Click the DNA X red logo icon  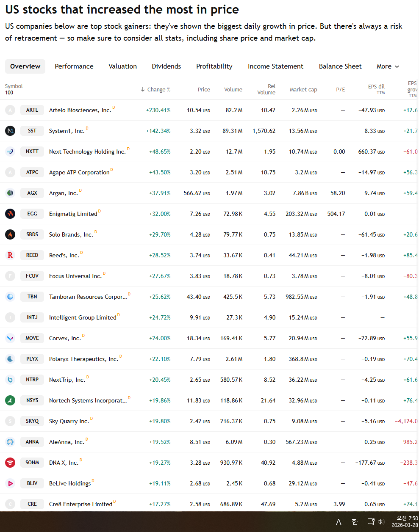tap(10, 463)
